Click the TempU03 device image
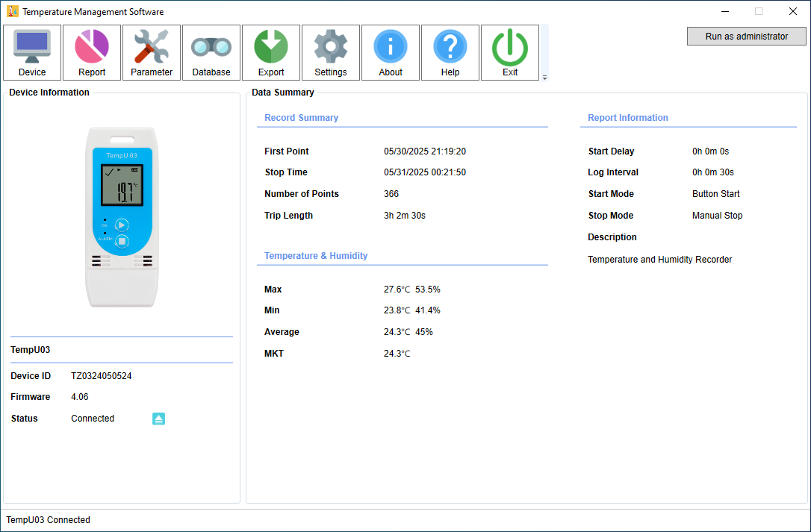The width and height of the screenshot is (811, 532). click(122, 217)
